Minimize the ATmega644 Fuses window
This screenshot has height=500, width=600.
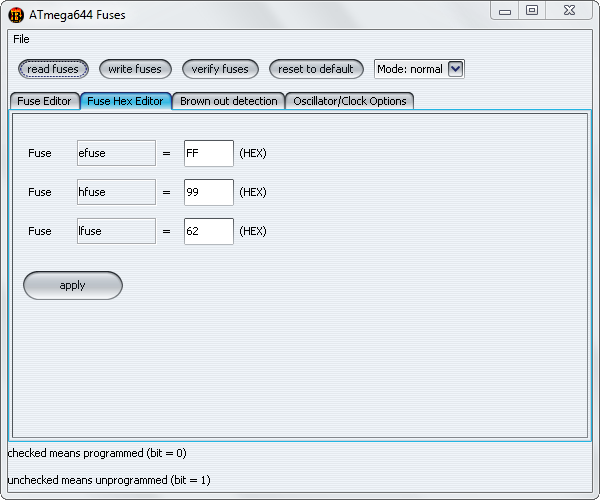[x=505, y=11]
